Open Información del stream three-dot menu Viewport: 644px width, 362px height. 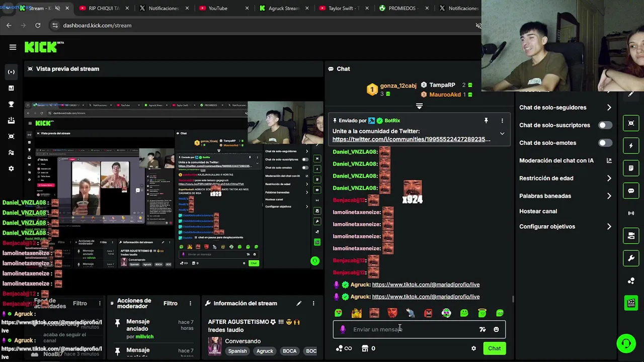(x=313, y=303)
